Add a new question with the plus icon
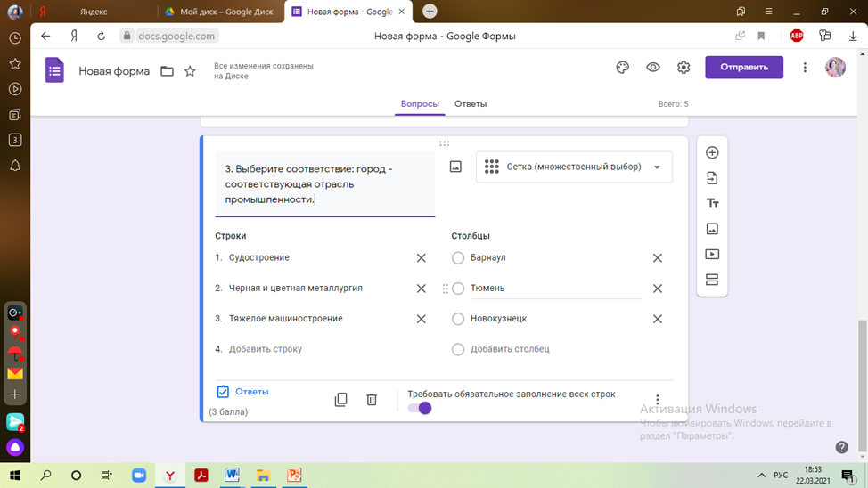The width and height of the screenshot is (868, 488). 712,152
